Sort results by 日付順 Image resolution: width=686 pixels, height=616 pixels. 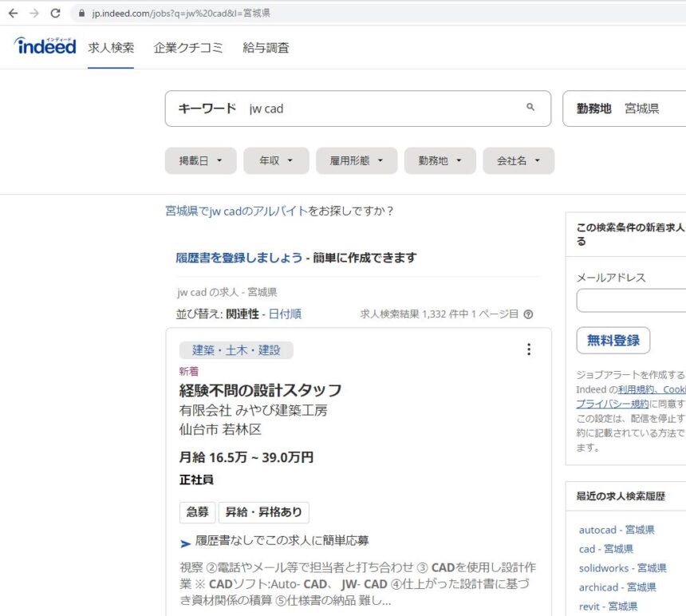pos(285,314)
